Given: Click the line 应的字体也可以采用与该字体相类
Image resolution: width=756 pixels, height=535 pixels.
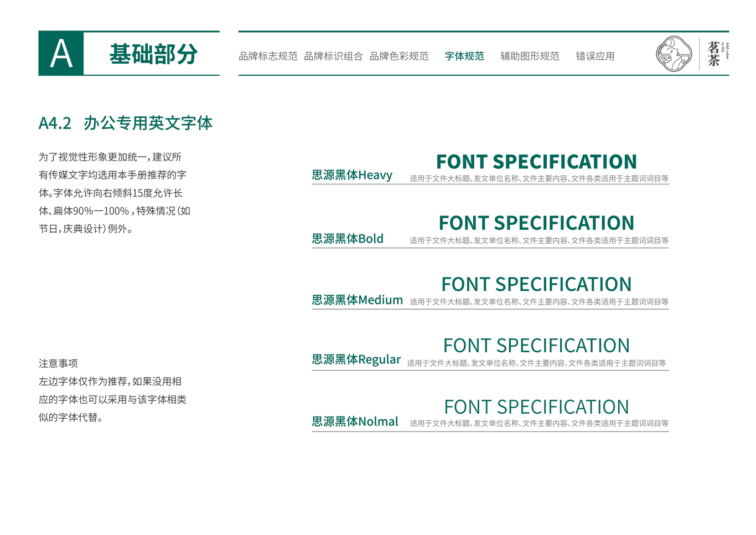Looking at the screenshot, I should (112, 399).
